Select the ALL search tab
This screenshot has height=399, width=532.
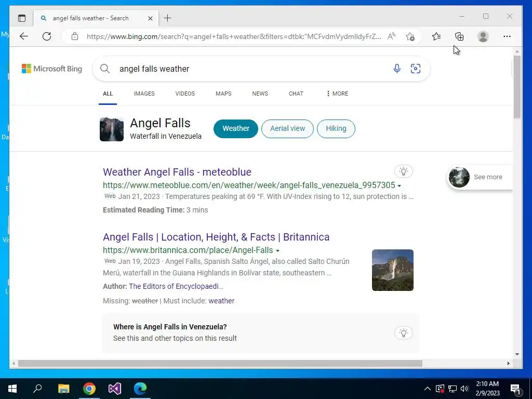click(108, 94)
